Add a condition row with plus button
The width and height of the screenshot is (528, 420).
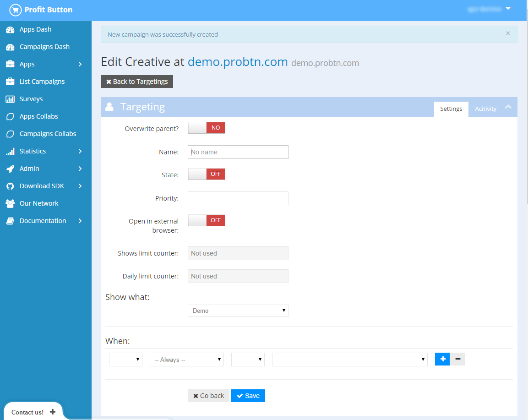coord(442,359)
